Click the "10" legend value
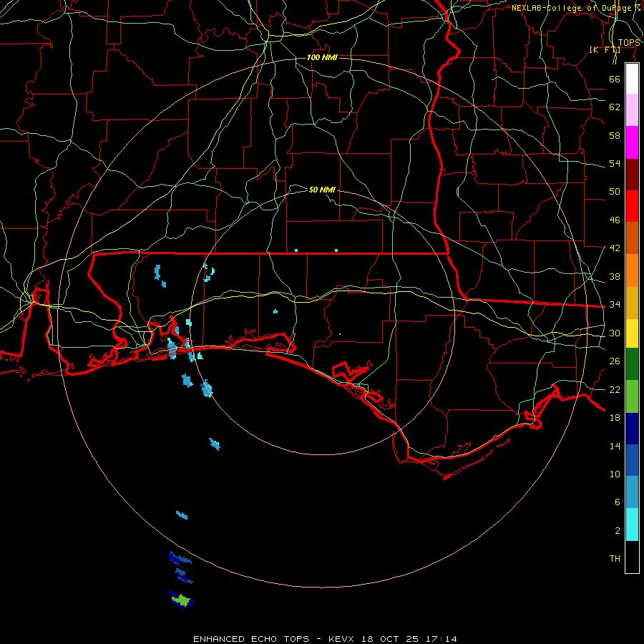This screenshot has height=644, width=644. tap(615, 474)
